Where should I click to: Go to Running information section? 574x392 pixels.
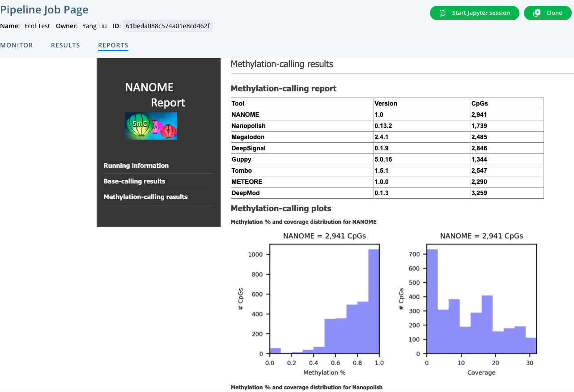tap(136, 166)
